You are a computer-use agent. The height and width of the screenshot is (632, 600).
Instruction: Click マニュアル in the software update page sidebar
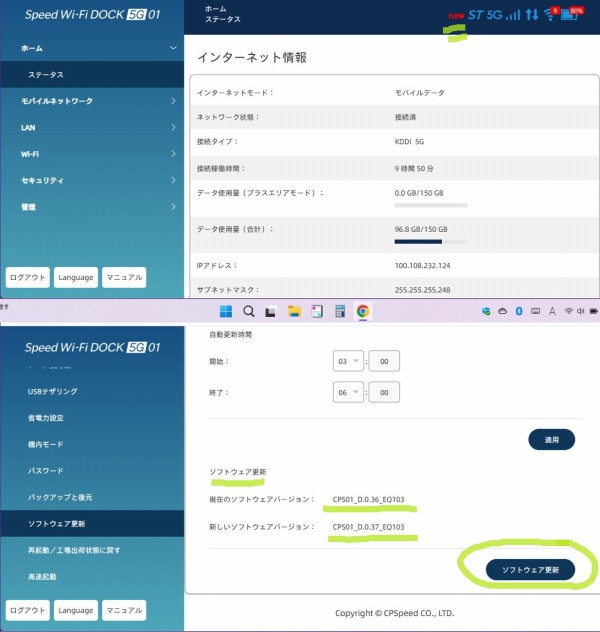[124, 610]
